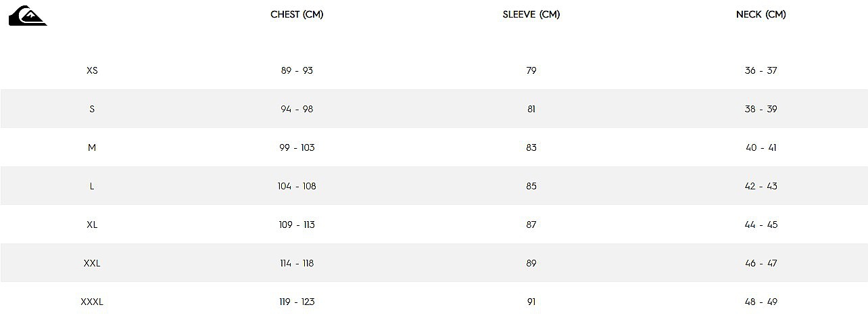Click the XS size row label
Image resolution: width=868 pixels, height=328 pixels.
pos(92,70)
